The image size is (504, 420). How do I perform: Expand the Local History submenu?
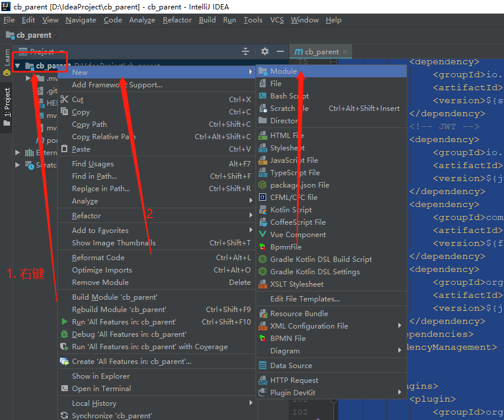[x=156, y=403]
